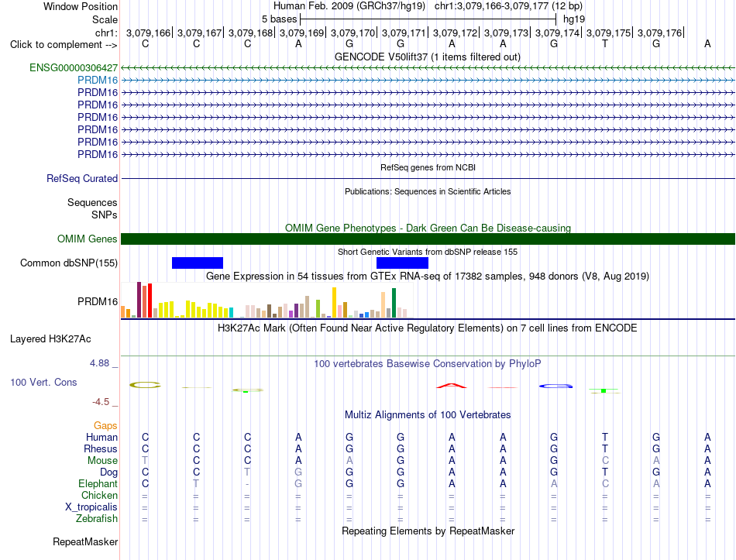Click 'RefSeq genes from NCBI' title
Viewport: 736px width, 560px height.
[428, 167]
